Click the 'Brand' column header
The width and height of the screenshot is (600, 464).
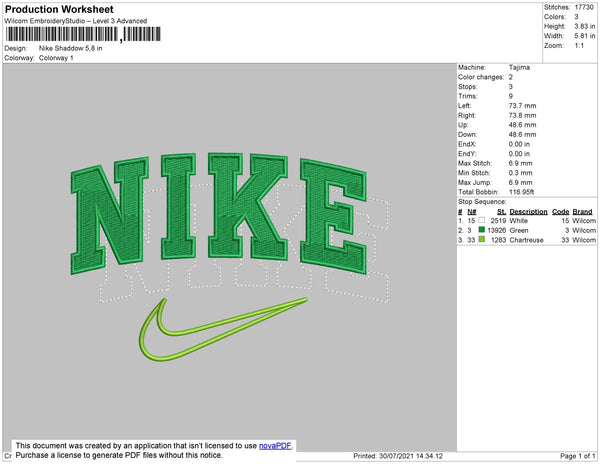coord(582,212)
